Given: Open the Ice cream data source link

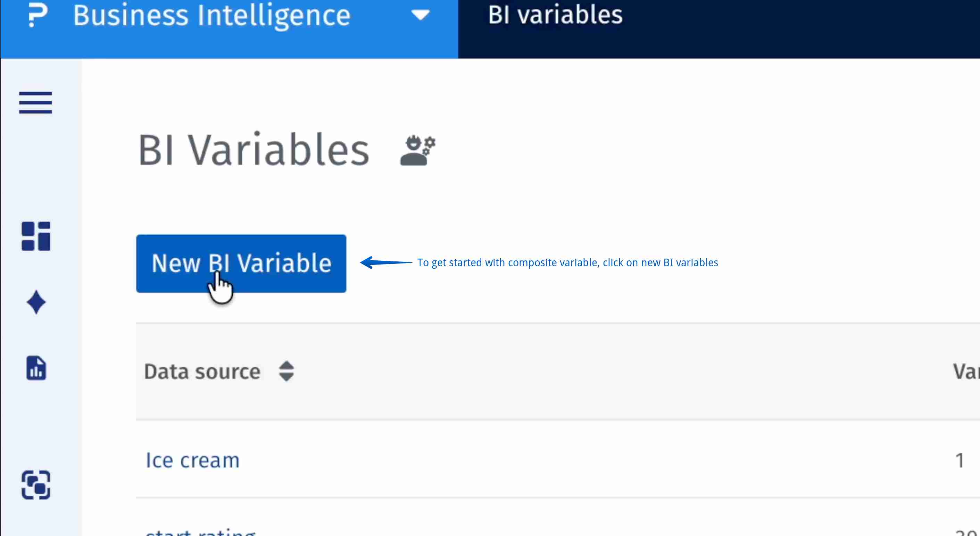Looking at the screenshot, I should 192,460.
